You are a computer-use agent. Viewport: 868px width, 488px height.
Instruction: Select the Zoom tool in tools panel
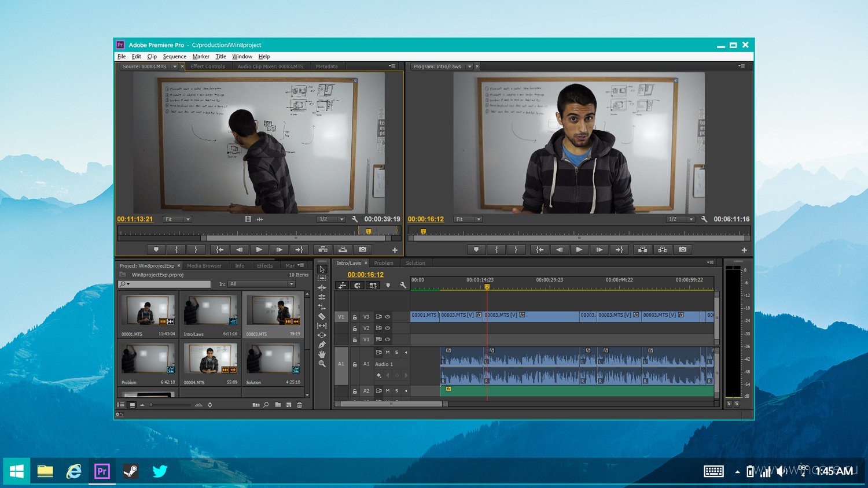coord(322,364)
